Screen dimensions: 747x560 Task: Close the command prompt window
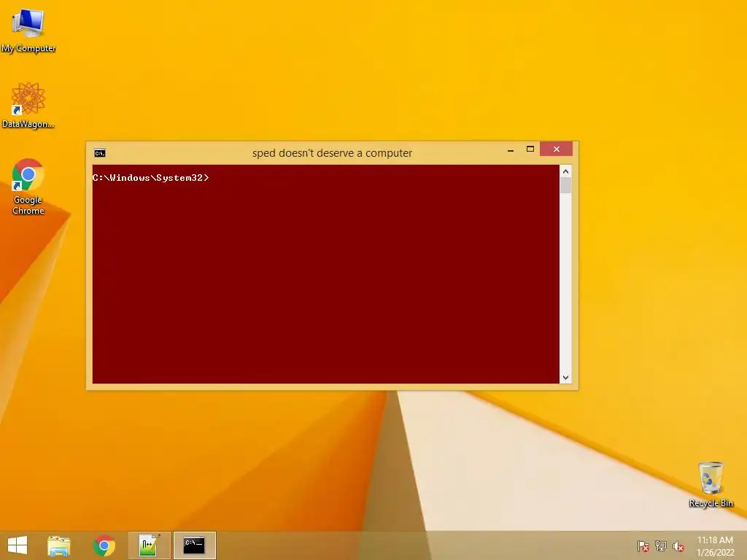click(x=556, y=149)
